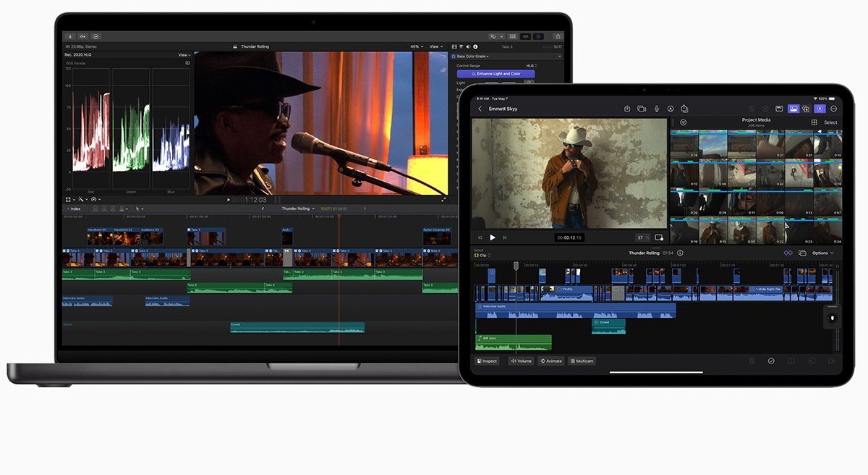Viewport: 868px width, 475px height.
Task: Click the Index button on the Mac timeline
Action: (74, 209)
